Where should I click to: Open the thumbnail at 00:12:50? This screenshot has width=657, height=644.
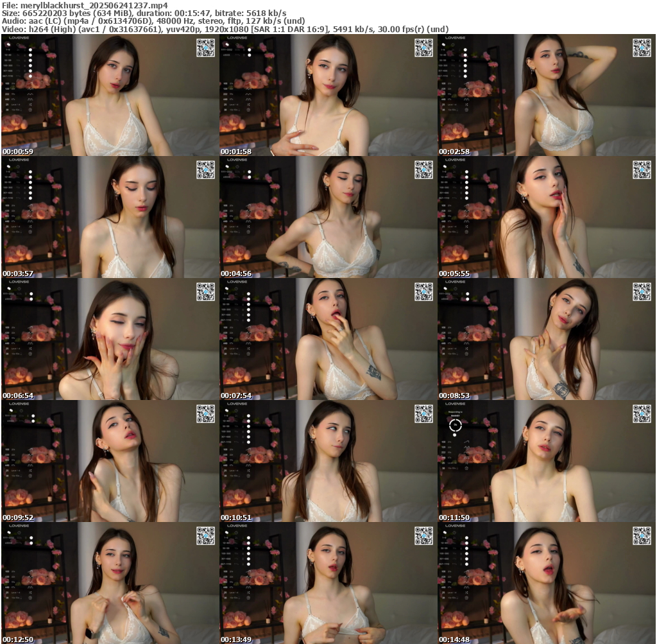point(110,584)
